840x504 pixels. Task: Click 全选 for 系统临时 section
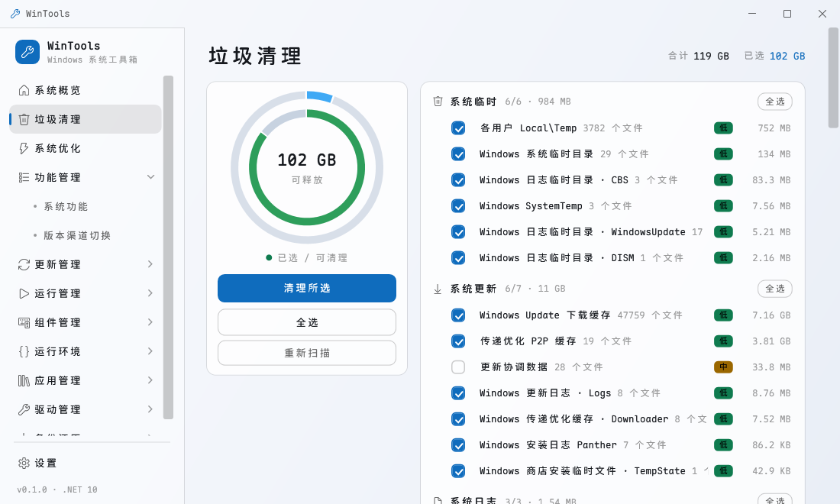point(774,102)
